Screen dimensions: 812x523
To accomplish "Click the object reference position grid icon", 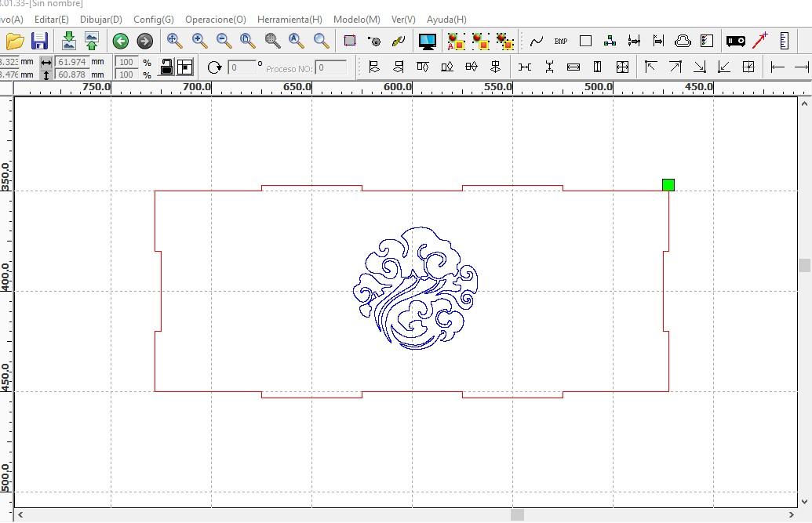I will [185, 67].
